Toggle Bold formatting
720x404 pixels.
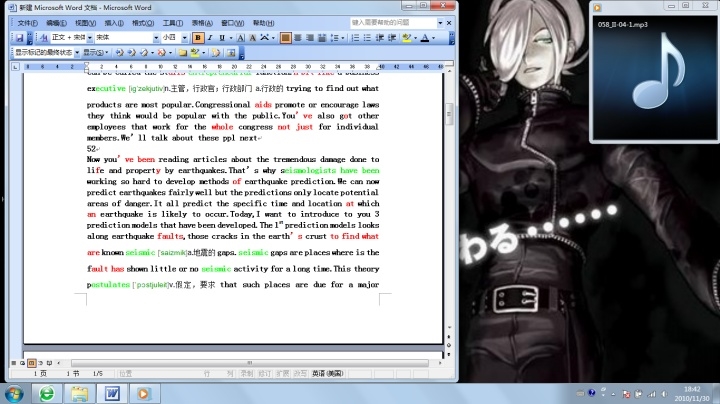click(198, 38)
